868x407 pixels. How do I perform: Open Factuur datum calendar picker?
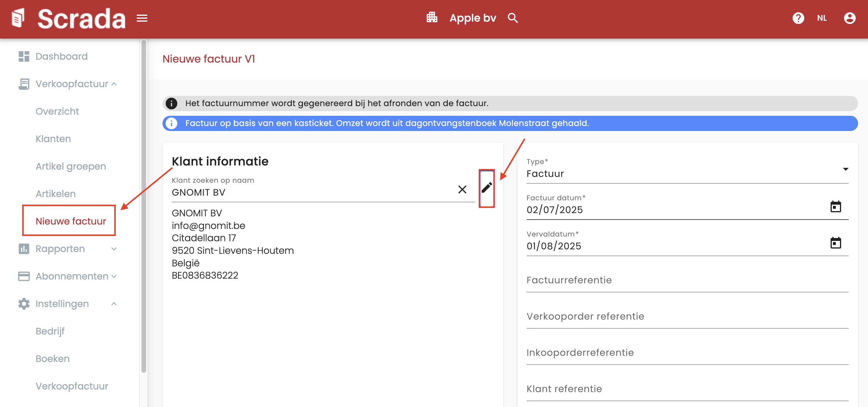click(x=835, y=207)
